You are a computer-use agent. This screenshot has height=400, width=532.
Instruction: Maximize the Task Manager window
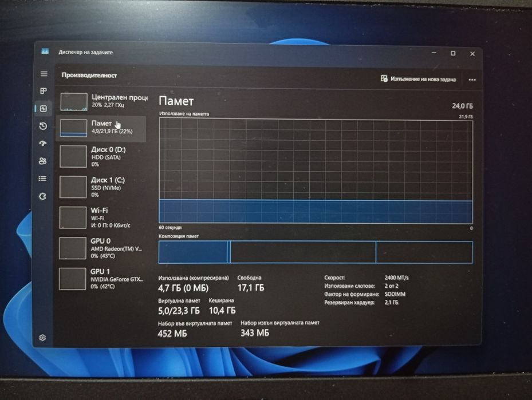pyautogui.click(x=453, y=53)
